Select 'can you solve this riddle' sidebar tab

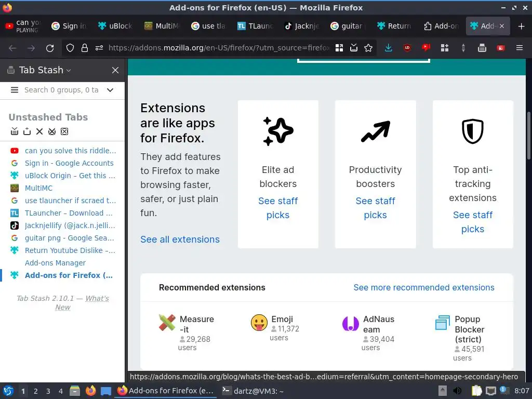(70, 151)
